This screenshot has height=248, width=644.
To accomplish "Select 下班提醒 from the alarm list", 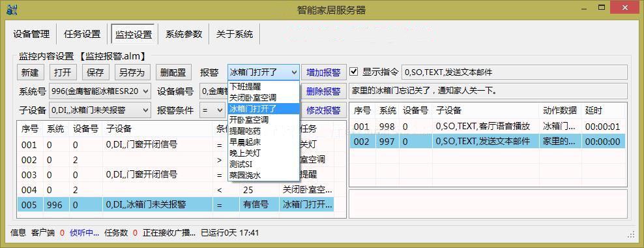I will click(264, 86).
